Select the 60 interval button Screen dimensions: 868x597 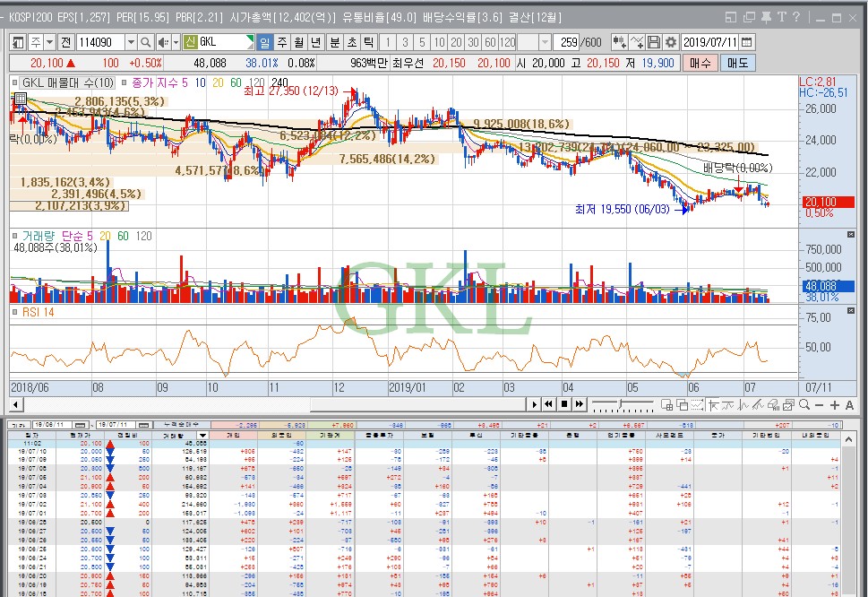(x=491, y=42)
